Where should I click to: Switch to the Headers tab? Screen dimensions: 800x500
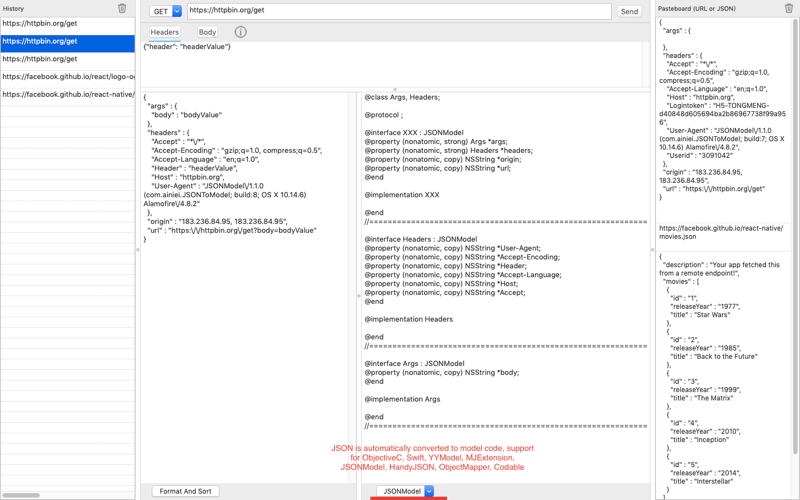pyautogui.click(x=164, y=32)
